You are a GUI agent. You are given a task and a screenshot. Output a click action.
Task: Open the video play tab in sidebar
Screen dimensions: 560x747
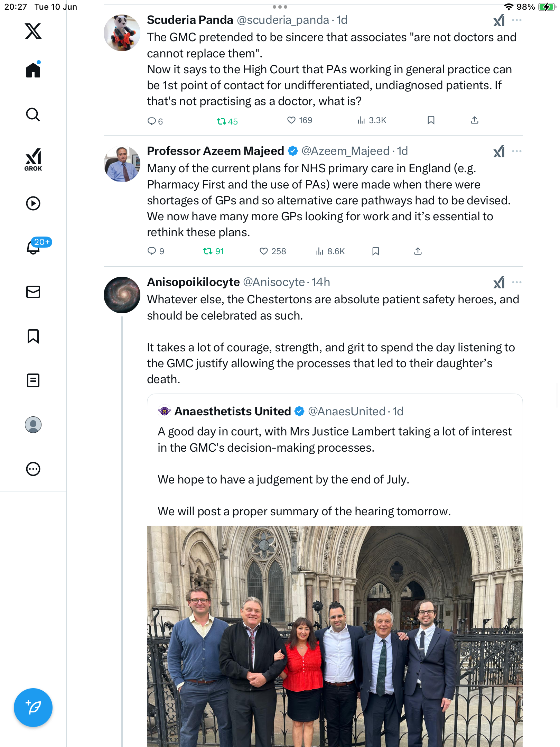pyautogui.click(x=33, y=203)
